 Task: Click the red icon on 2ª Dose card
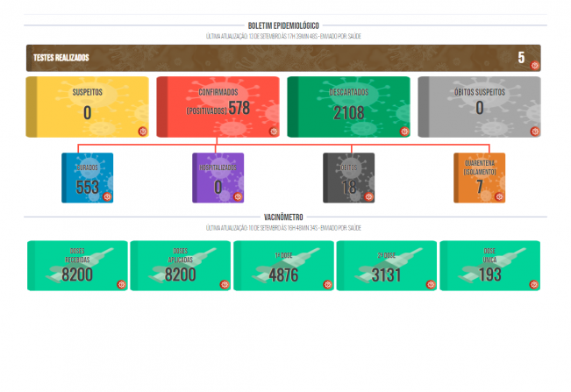pos(431,284)
